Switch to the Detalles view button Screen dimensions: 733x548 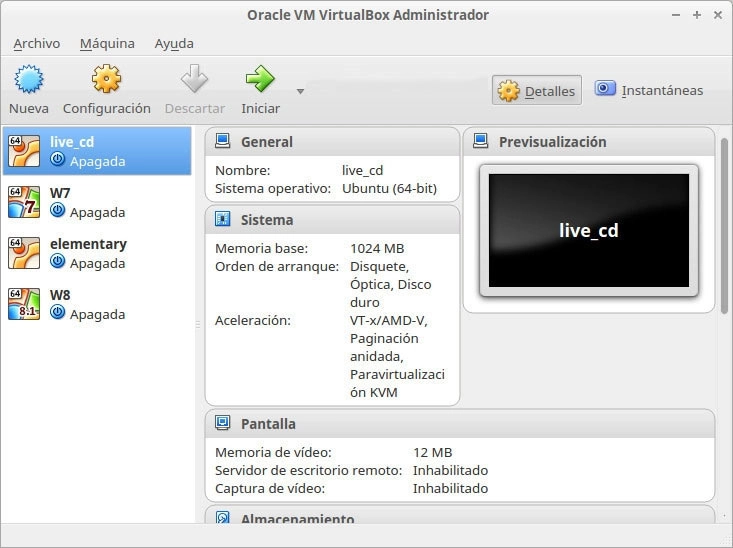[537, 90]
